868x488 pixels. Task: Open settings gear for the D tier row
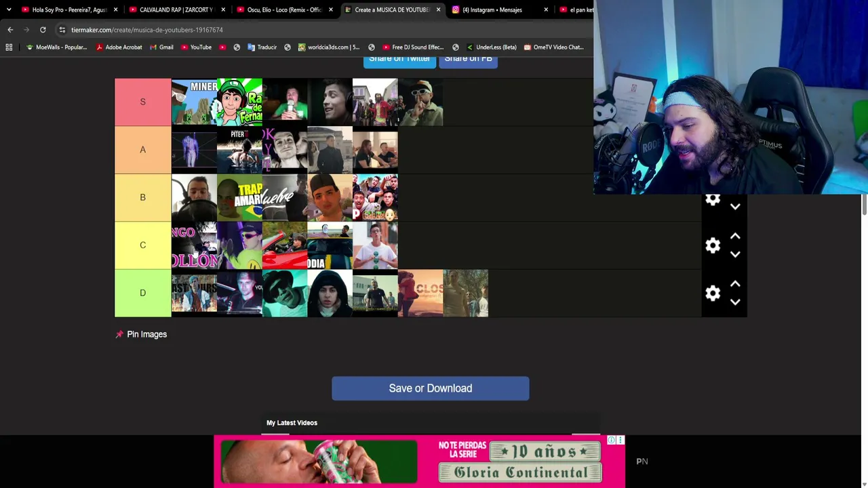(x=713, y=293)
